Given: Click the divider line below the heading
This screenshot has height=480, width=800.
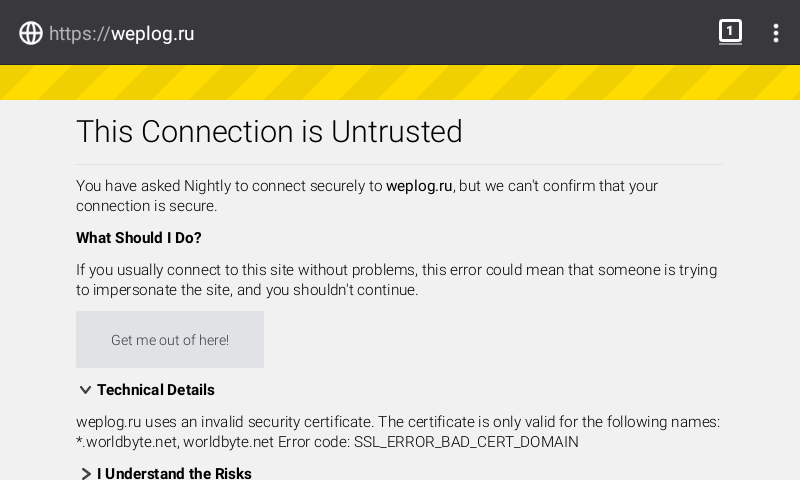Looking at the screenshot, I should (x=399, y=164).
